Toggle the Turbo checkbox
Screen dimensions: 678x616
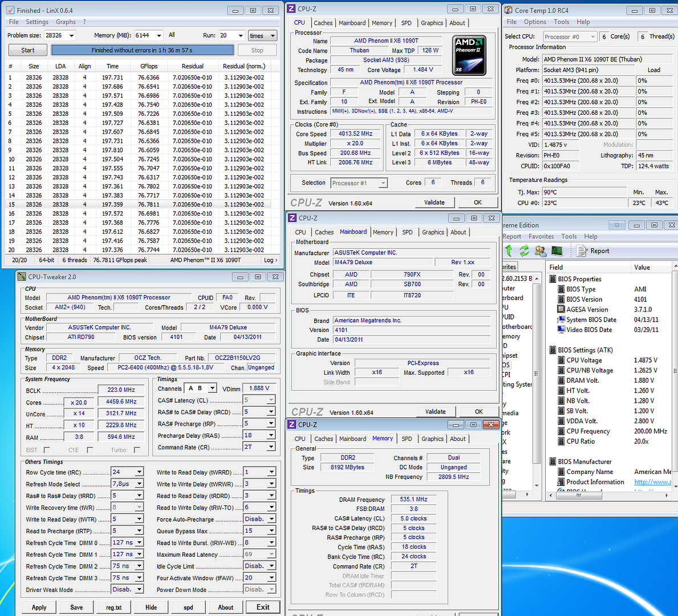(137, 450)
